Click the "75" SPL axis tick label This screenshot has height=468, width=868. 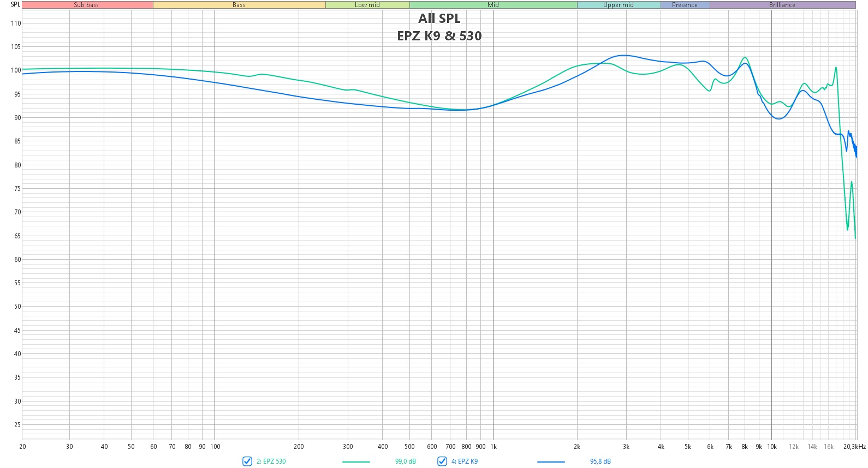(17, 189)
